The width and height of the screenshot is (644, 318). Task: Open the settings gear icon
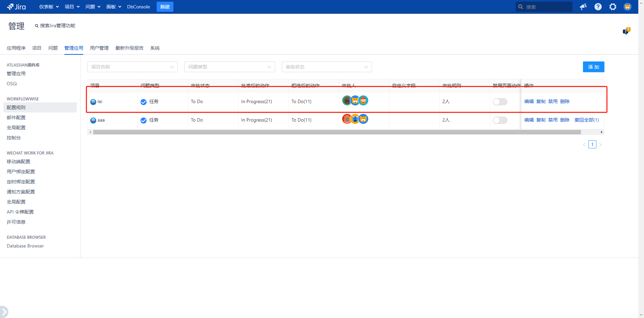[613, 7]
